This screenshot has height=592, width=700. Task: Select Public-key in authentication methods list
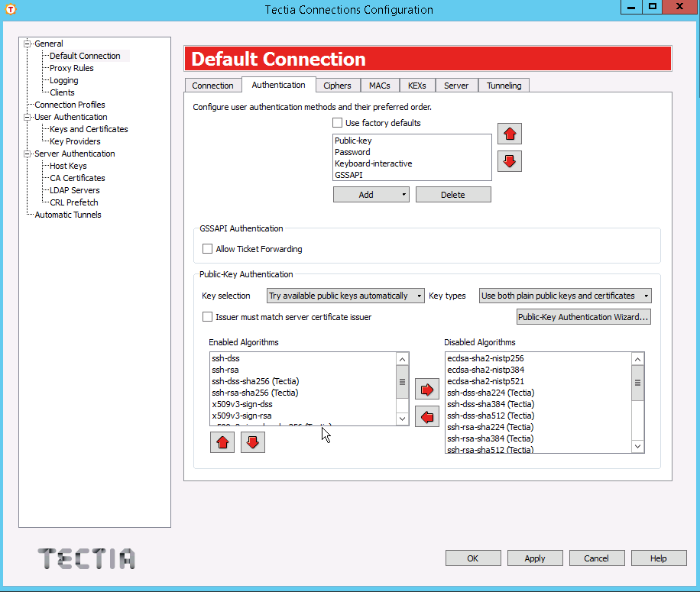(412, 141)
